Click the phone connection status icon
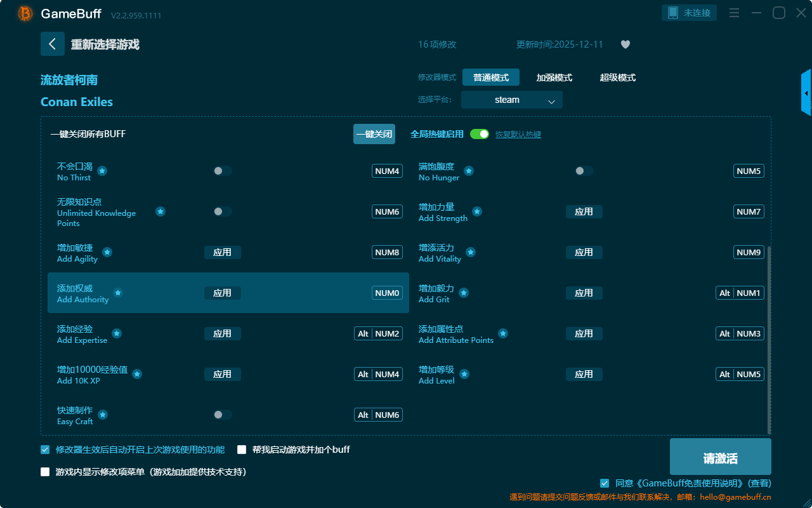The image size is (812, 508). (x=673, y=13)
